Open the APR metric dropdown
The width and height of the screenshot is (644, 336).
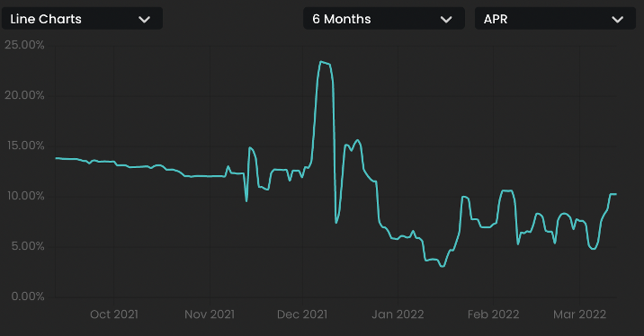pos(555,19)
